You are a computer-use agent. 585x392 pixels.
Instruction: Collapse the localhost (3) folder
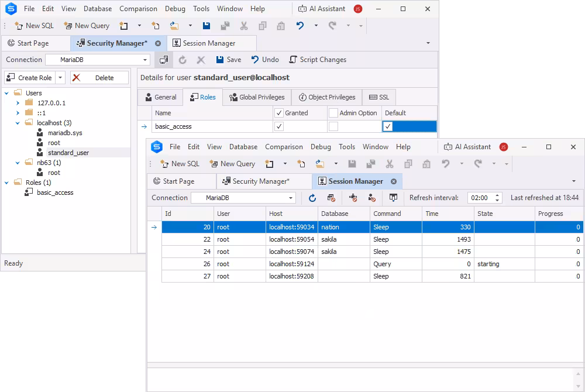(18, 123)
